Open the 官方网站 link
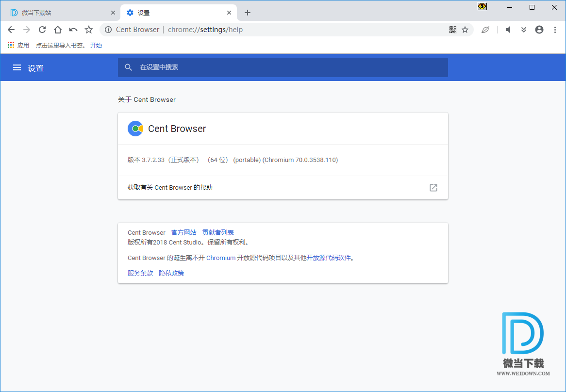The image size is (566, 392). click(183, 233)
